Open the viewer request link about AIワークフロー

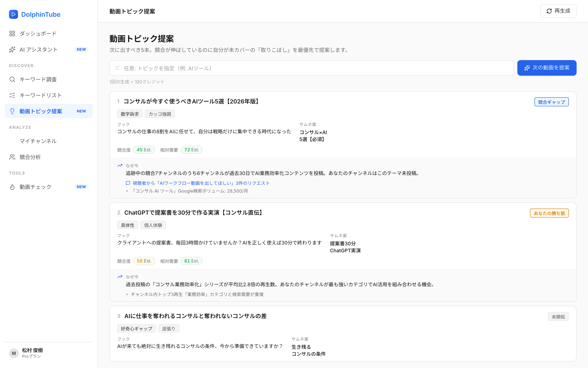tap(201, 183)
